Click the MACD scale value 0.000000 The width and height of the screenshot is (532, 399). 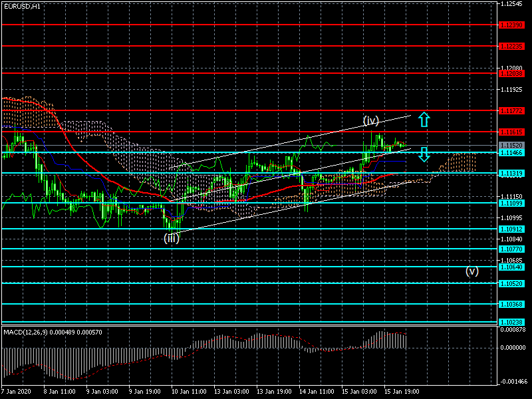point(513,348)
